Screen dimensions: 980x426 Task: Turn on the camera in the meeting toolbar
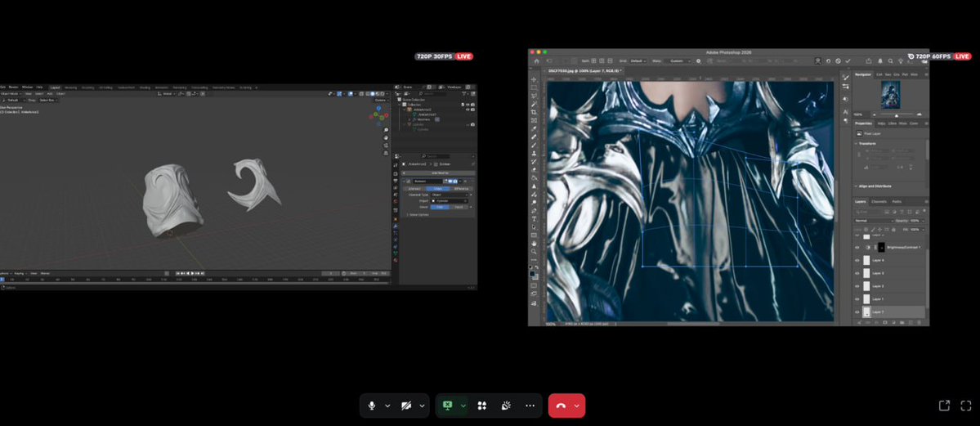point(405,406)
